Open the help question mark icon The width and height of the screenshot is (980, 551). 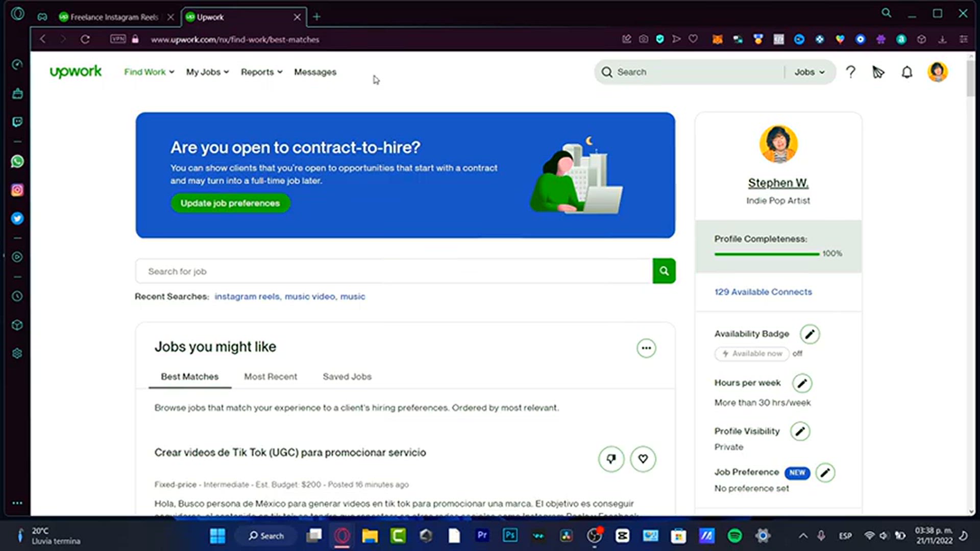coord(850,72)
